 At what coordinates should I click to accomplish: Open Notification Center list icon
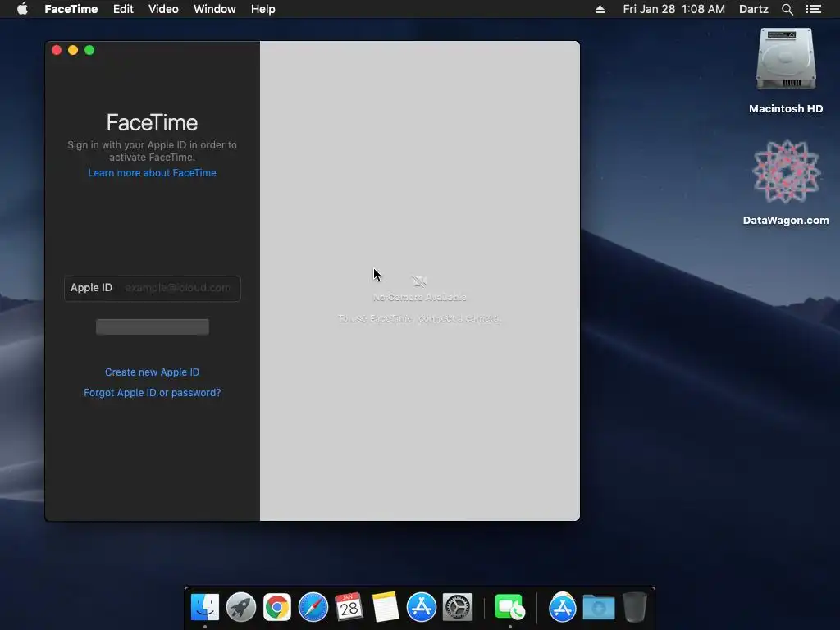click(x=813, y=9)
